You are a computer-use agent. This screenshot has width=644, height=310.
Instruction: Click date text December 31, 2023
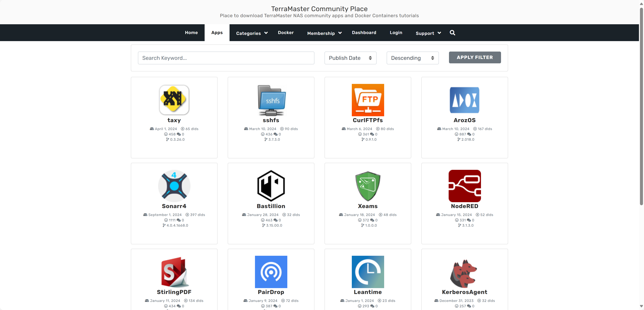click(x=457, y=301)
